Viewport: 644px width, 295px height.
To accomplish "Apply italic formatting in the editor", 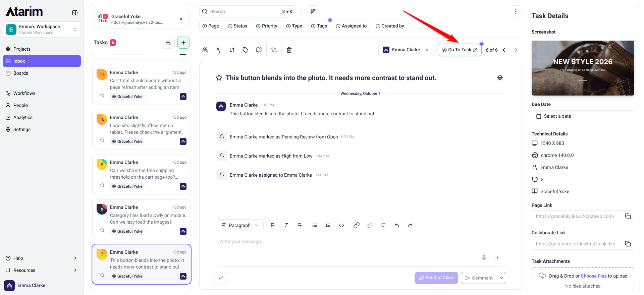I will (286, 225).
